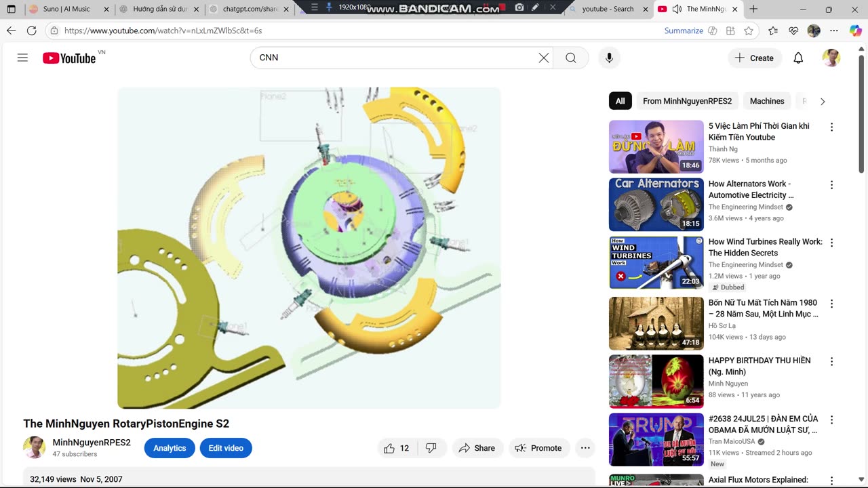The image size is (868, 488).
Task: Start voice search with the microphone
Action: click(609, 58)
